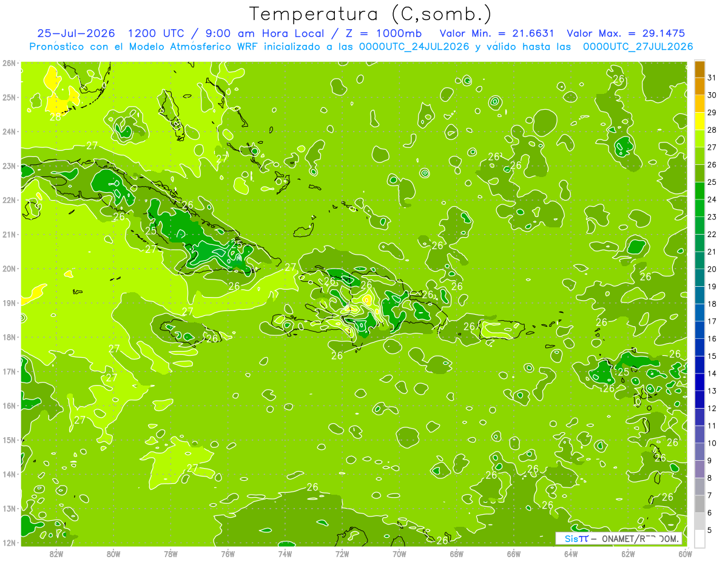This screenshot has height=562, width=728.
Task: Click the "72W" longitude axis label
Action: 342,554
